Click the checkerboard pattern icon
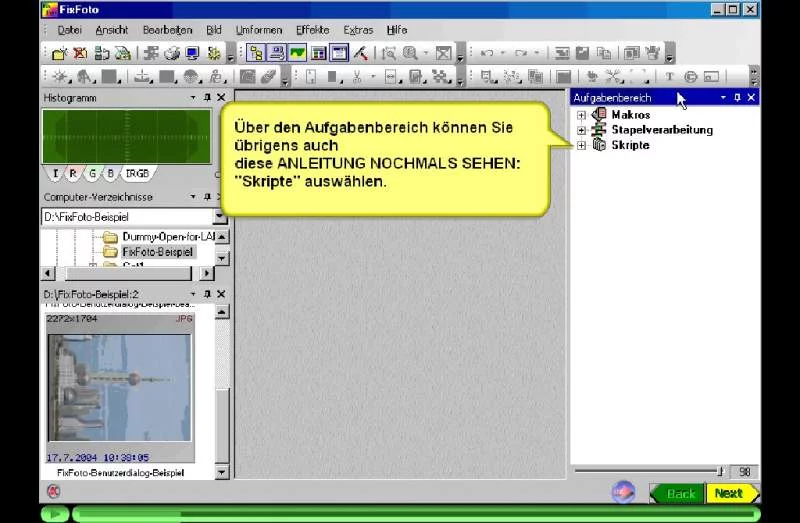Screen dimensions: 800x523 [440, 77]
